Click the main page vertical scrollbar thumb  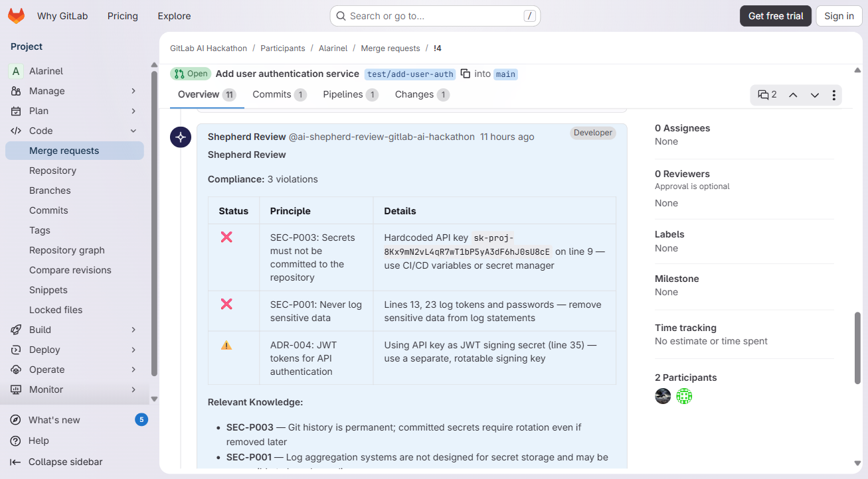pos(857,348)
